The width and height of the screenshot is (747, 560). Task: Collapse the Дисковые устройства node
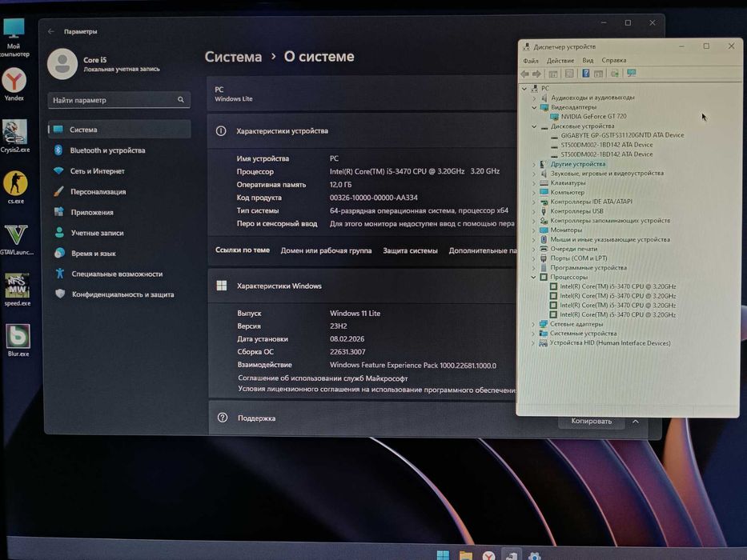534,126
